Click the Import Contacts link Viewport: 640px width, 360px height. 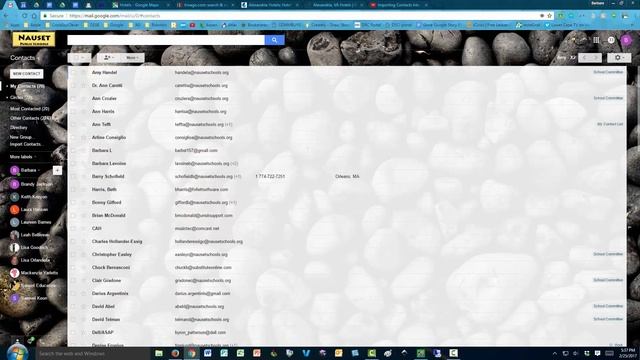pyautogui.click(x=26, y=144)
